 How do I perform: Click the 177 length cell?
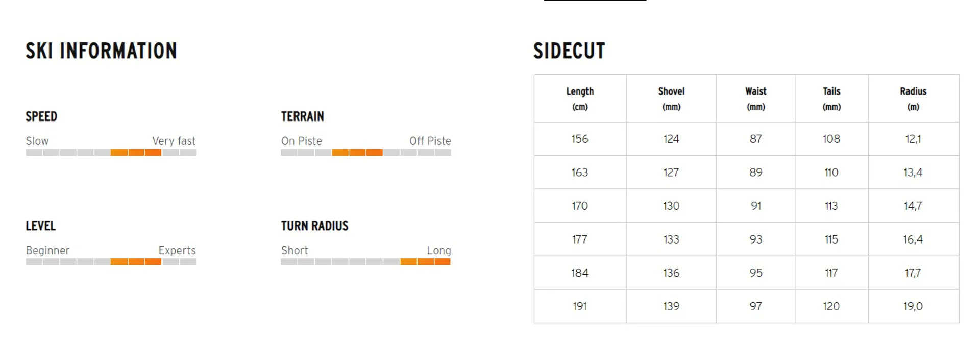[580, 239]
